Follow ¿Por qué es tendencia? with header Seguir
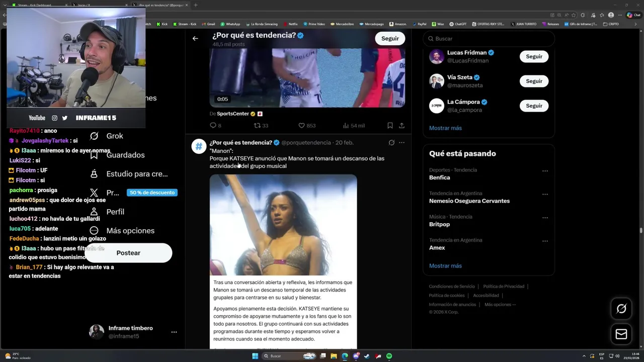Viewport: 644px width, 362px height. pyautogui.click(x=390, y=38)
